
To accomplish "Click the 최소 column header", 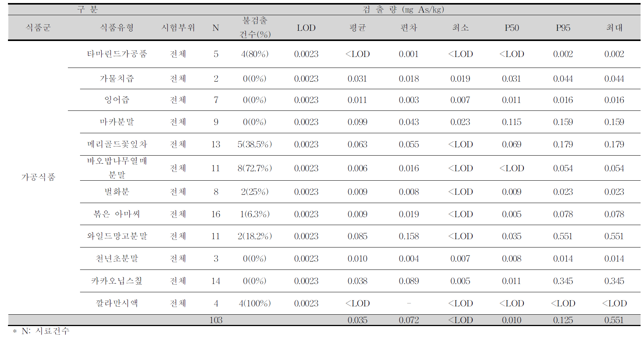I will click(x=460, y=28).
